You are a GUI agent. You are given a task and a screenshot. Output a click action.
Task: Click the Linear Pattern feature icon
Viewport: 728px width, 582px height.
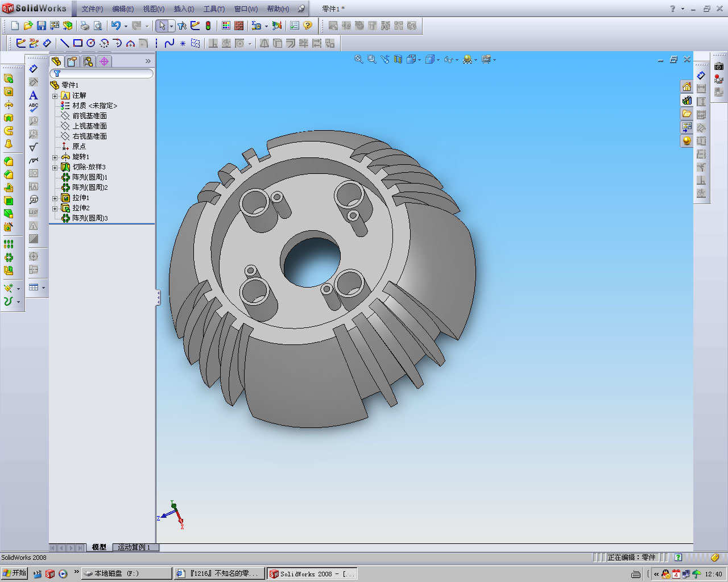9,244
